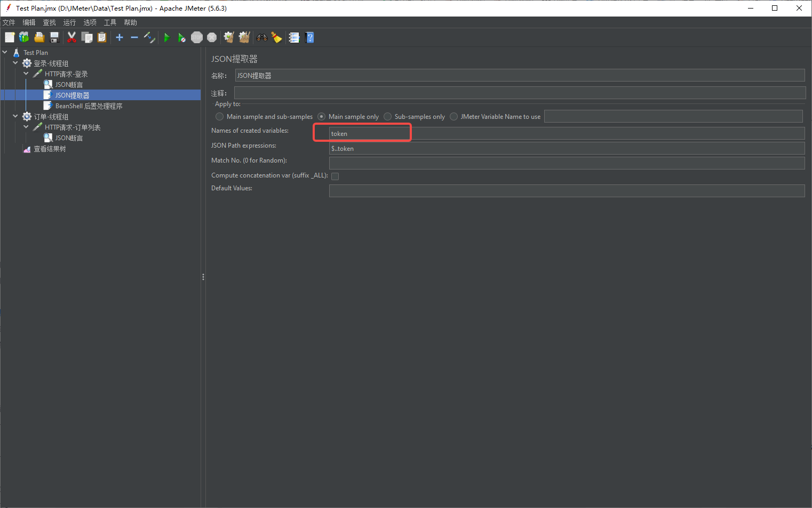
Task: Click Start no pauses icon
Action: click(182, 37)
